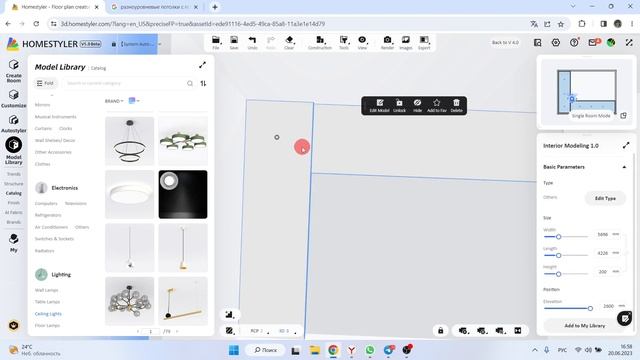Click Edit Model in the floating toolbar

point(380,106)
